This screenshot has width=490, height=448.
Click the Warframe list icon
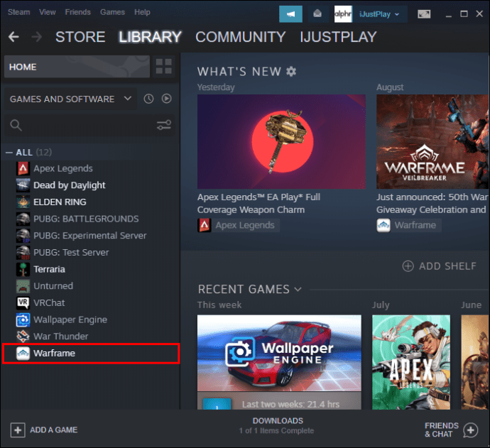[x=23, y=354]
